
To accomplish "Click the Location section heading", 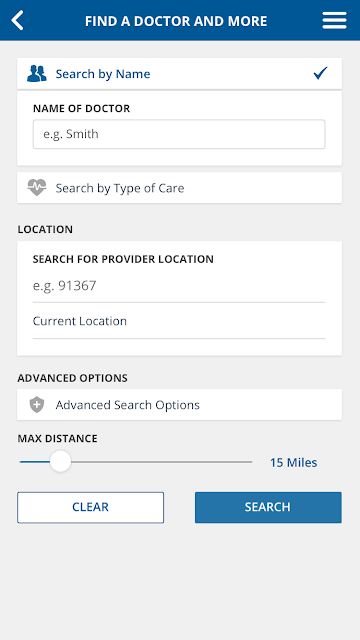I will point(45,229).
